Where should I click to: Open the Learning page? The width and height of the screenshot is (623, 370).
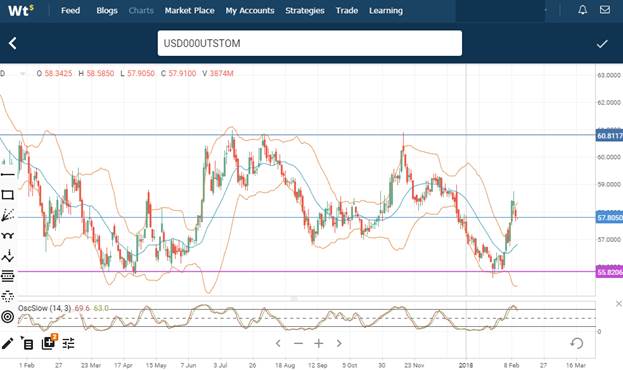click(386, 11)
